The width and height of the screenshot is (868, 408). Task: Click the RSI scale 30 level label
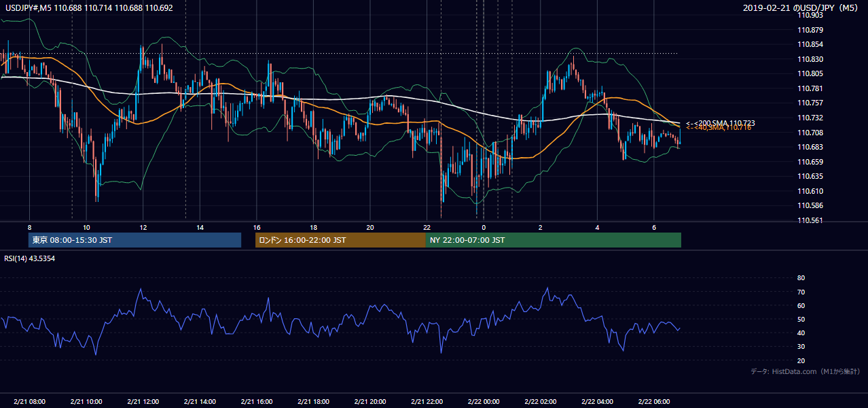click(x=801, y=347)
